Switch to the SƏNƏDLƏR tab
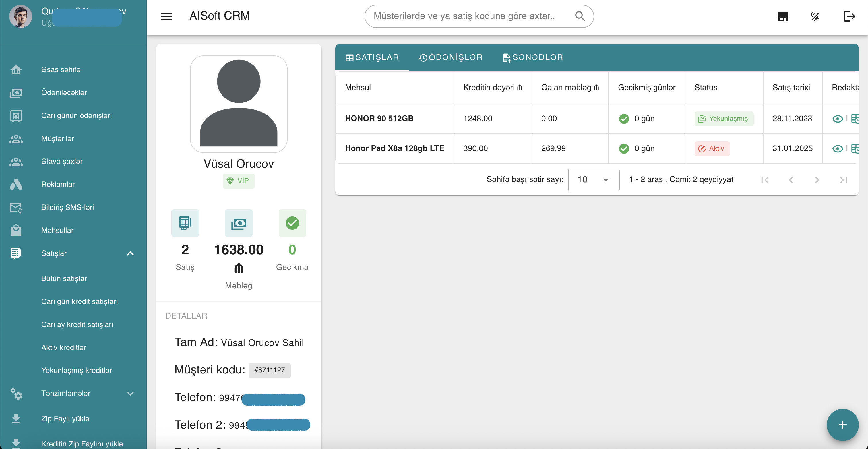Viewport: 868px width, 449px height. pos(533,57)
